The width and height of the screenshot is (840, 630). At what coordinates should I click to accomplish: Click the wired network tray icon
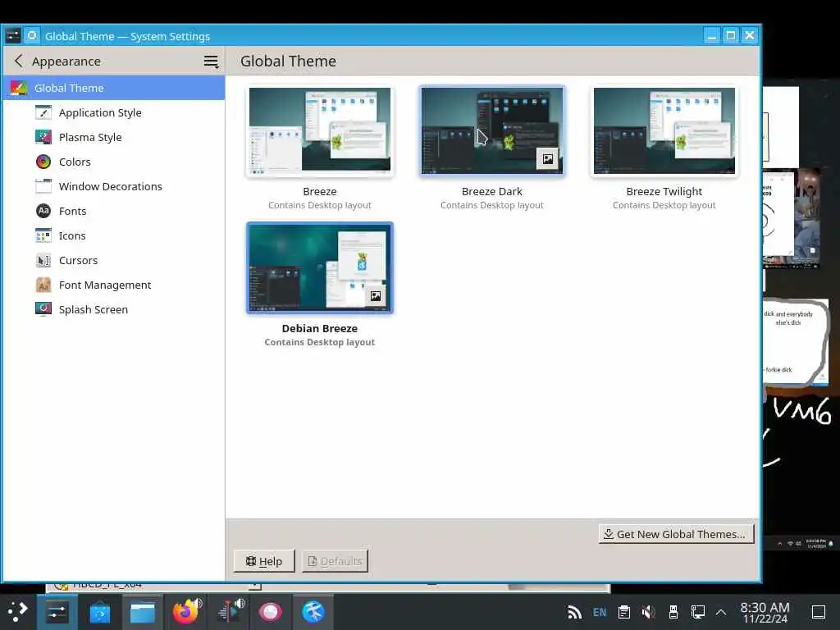click(x=697, y=612)
